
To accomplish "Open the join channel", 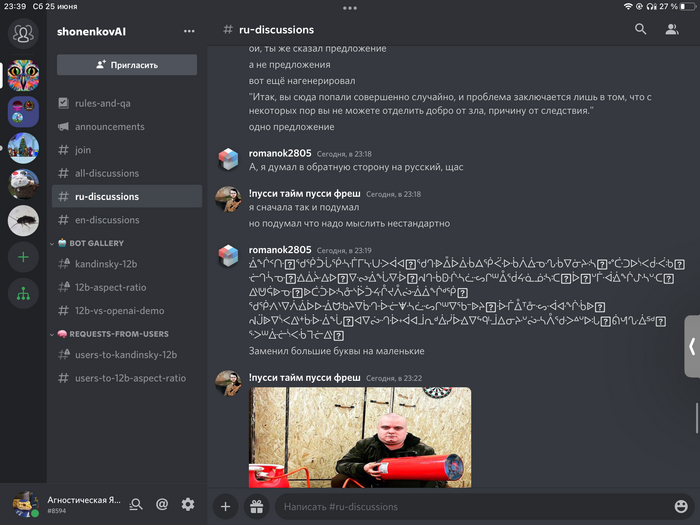I will 127,150.
